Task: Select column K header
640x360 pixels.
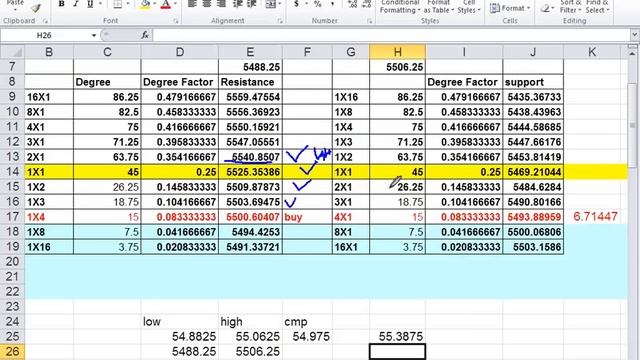Action: click(x=592, y=52)
